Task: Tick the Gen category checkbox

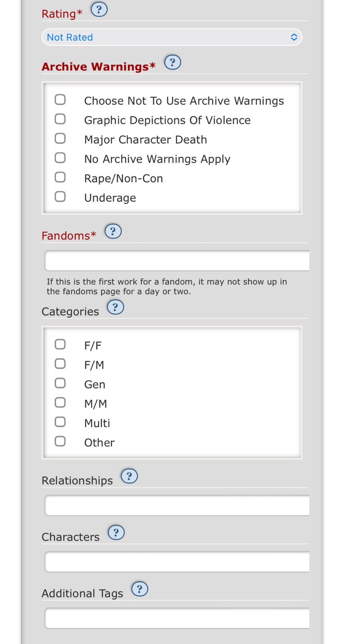Action: click(x=60, y=383)
